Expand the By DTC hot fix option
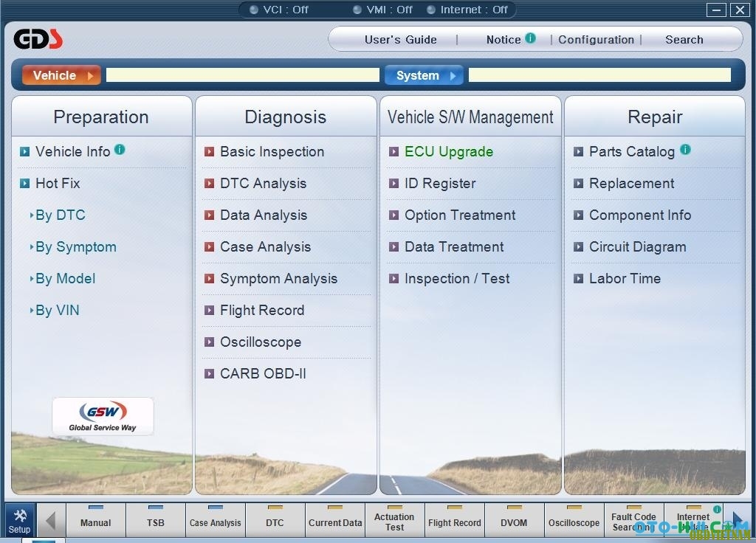The image size is (756, 543). point(61,215)
